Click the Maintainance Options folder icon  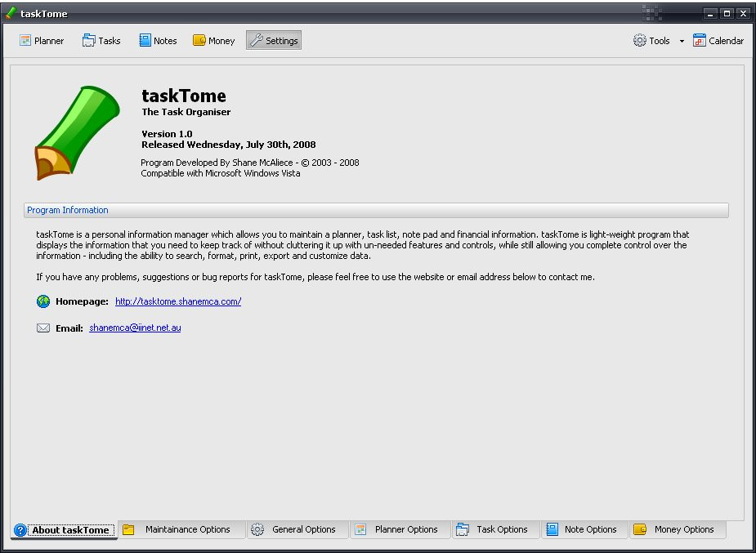(128, 529)
